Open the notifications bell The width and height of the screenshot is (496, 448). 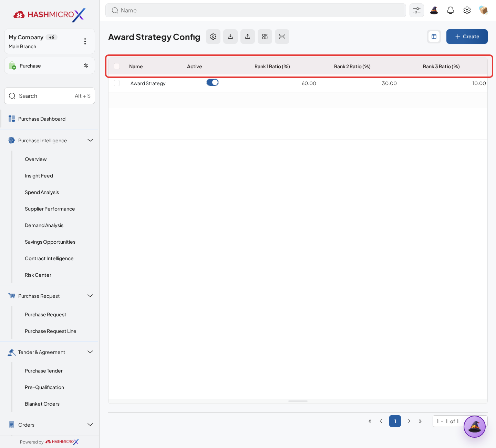click(451, 10)
